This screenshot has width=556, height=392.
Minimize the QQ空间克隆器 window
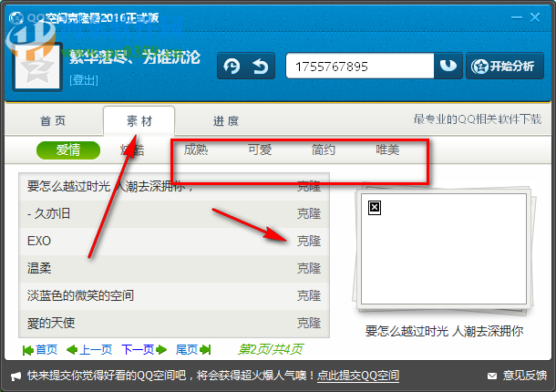click(517, 17)
